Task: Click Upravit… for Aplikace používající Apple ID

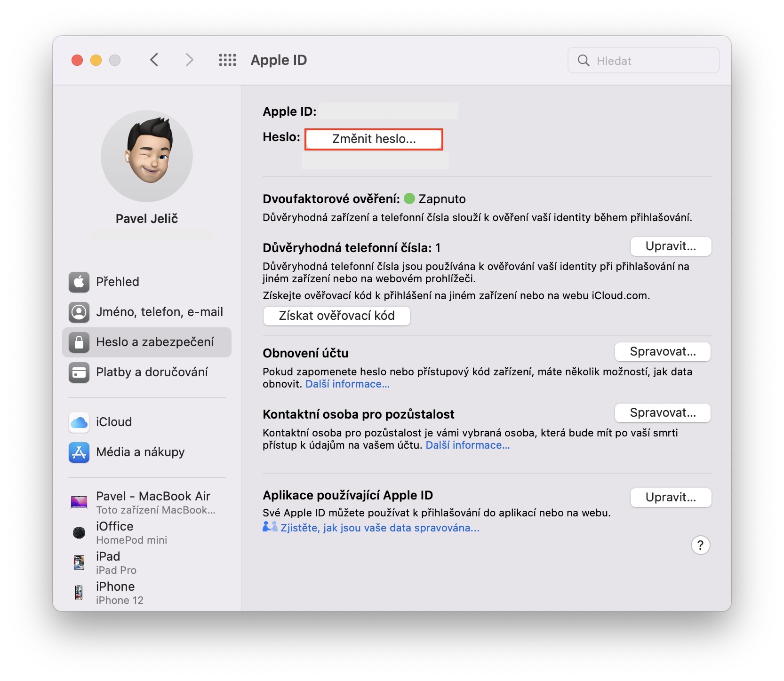Action: pyautogui.click(x=671, y=498)
